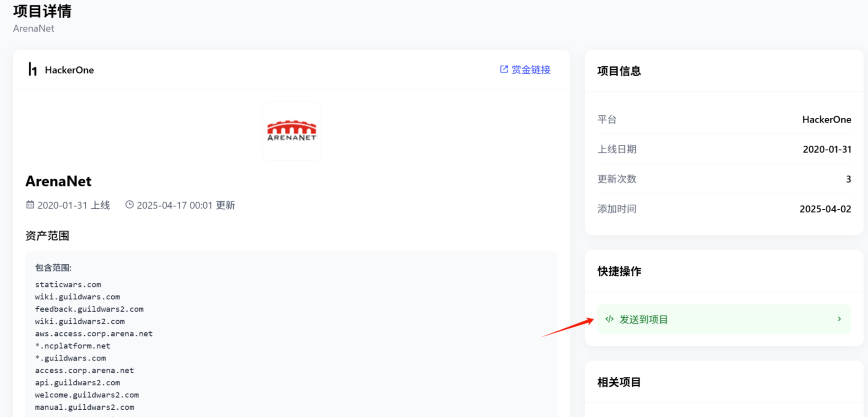Click the 快捷操作 panel heading
868x417 pixels.
tap(619, 271)
